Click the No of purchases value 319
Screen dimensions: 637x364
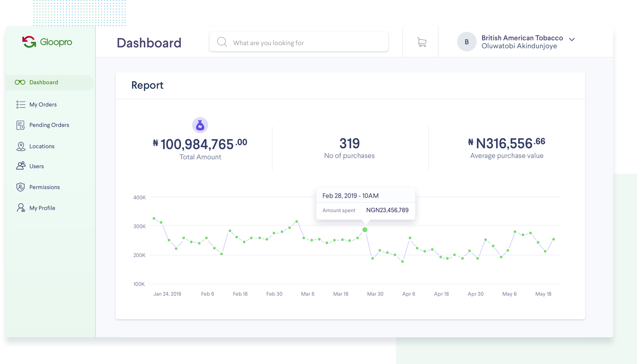click(349, 144)
